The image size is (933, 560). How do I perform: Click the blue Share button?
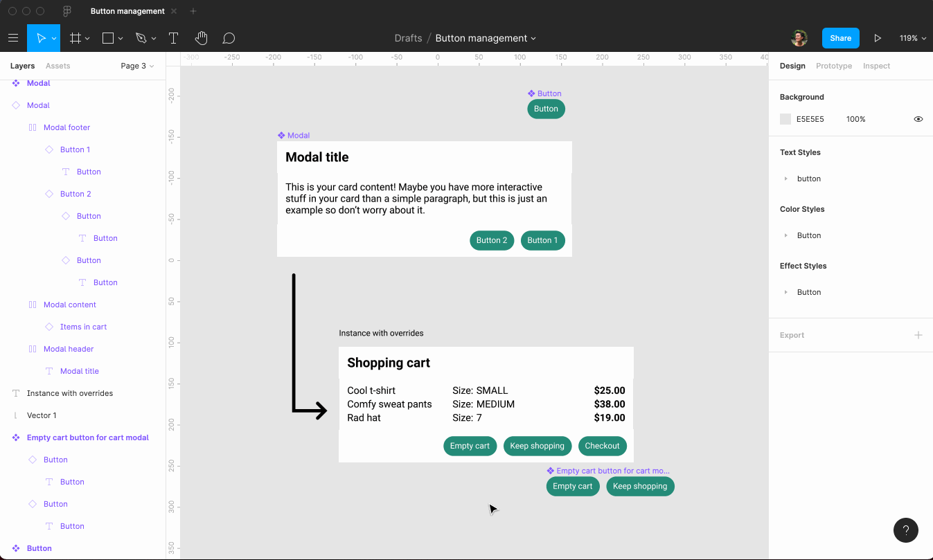coord(840,38)
